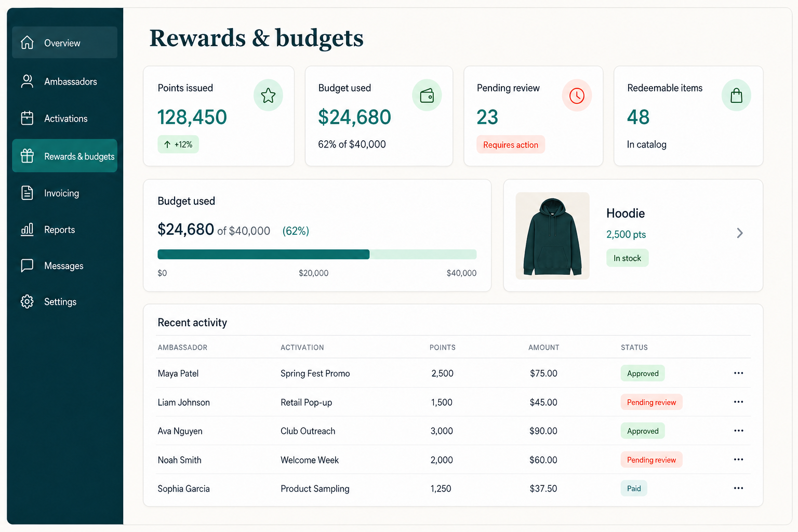The height and width of the screenshot is (532, 798).
Task: Go to Overview in the sidebar
Action: pos(64,43)
